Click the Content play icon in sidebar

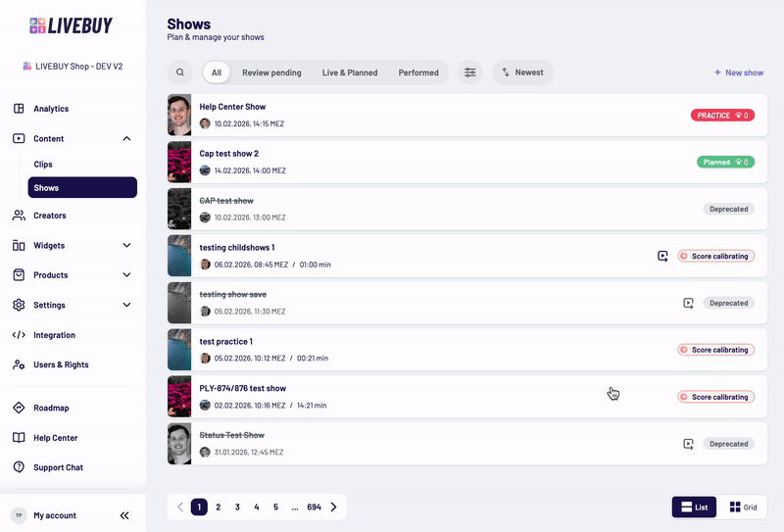19,138
